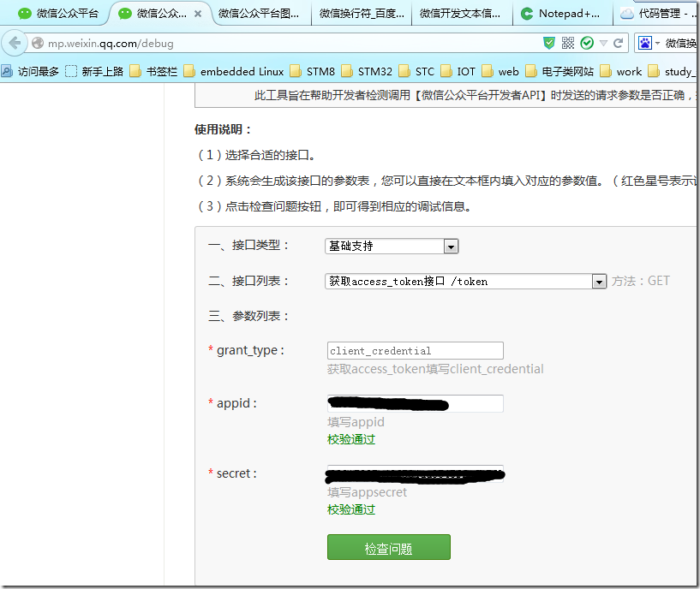Click the green checkmark icon in address bar
This screenshot has height=589, width=700.
click(x=587, y=43)
